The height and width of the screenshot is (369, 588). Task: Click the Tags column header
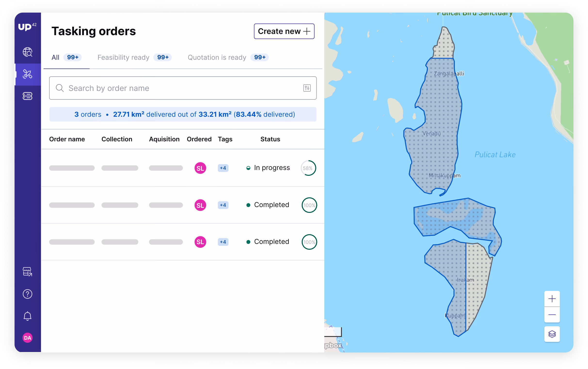tap(225, 139)
